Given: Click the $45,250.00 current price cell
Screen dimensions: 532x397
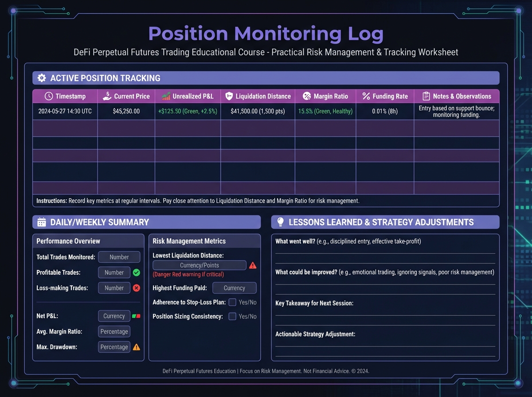Looking at the screenshot, I should [126, 111].
